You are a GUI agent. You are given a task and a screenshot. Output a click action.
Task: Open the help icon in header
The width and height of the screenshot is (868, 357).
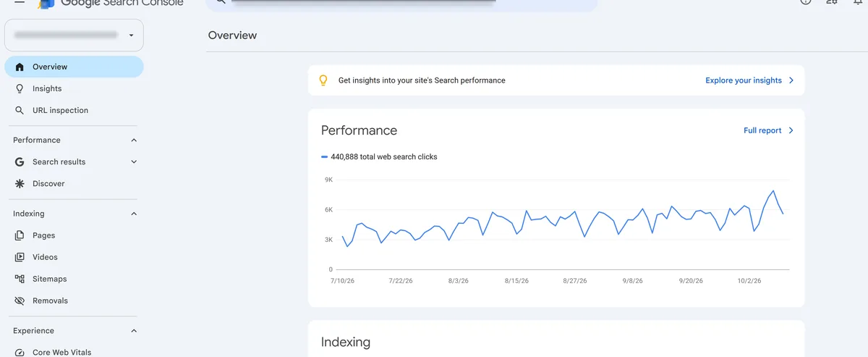(x=806, y=2)
